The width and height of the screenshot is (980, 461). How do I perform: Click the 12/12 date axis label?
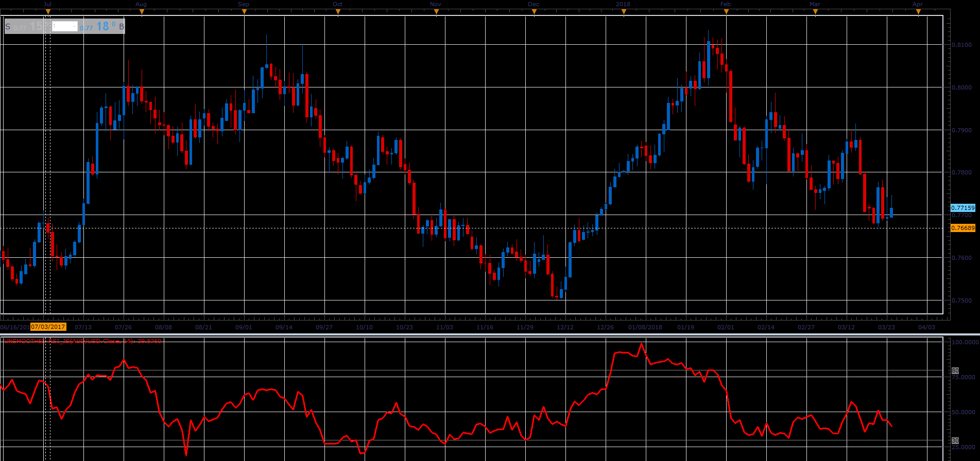pos(565,327)
